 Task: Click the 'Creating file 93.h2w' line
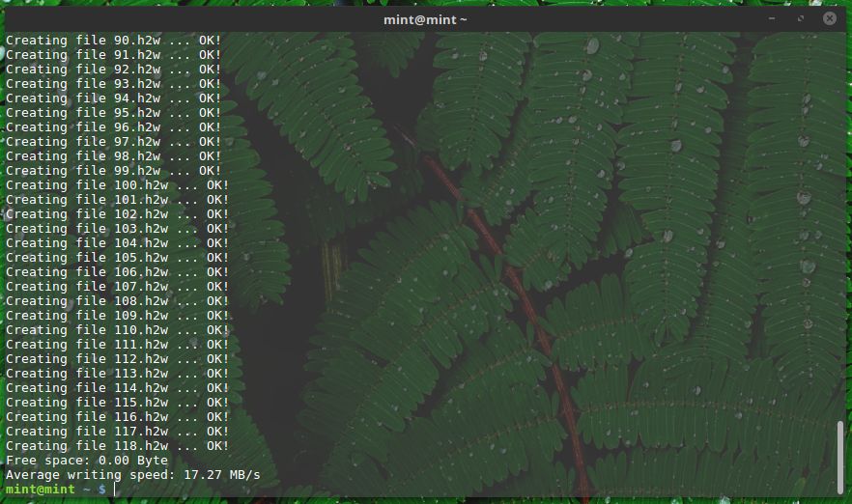(114, 84)
